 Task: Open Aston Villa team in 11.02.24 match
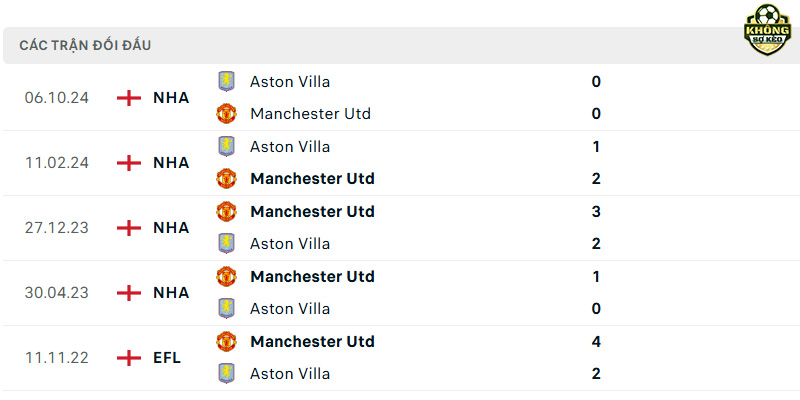coord(290,147)
